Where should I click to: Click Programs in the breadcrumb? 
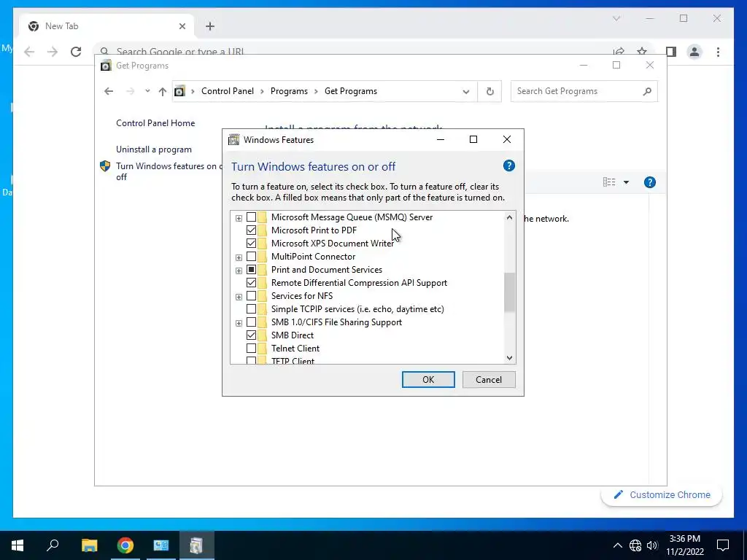(x=289, y=91)
